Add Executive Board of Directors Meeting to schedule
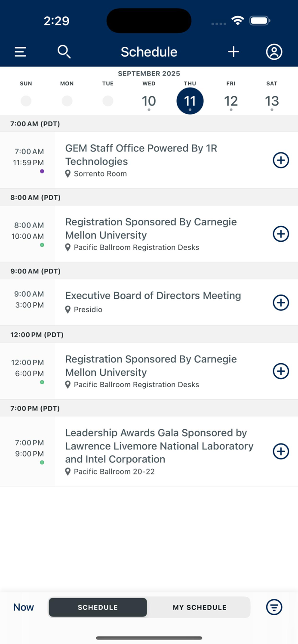The image size is (298, 644). pyautogui.click(x=281, y=303)
